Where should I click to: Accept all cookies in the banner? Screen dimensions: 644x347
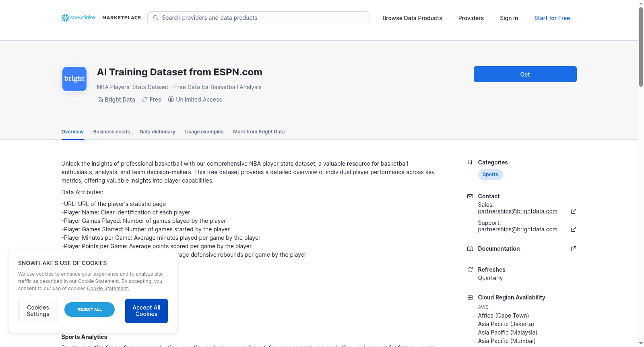pyautogui.click(x=147, y=311)
